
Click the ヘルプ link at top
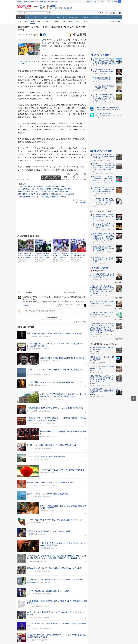(94, 2)
